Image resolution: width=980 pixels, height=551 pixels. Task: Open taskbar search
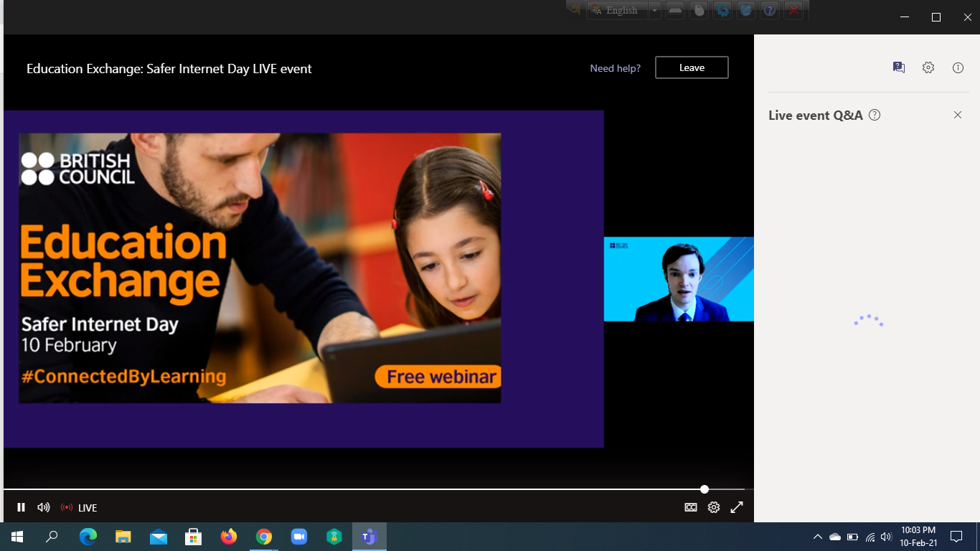coord(52,537)
